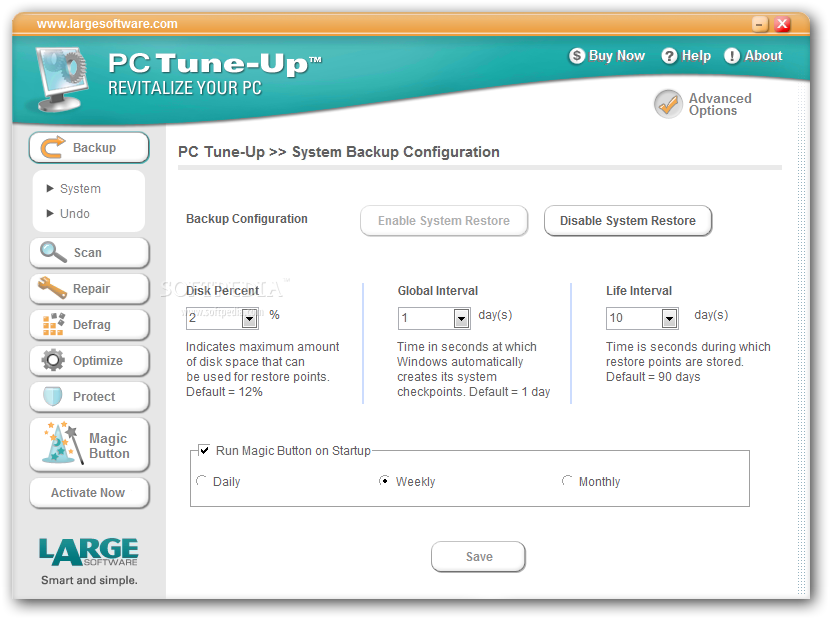The image size is (830, 619).
Task: Click the Defrag blocks icon
Action: [x=53, y=324]
